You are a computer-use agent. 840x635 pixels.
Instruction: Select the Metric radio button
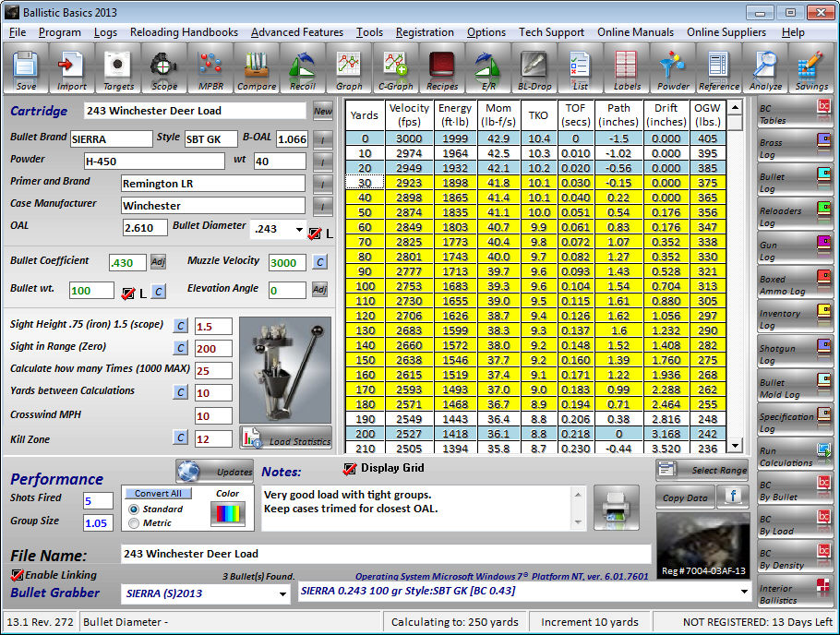point(135,523)
